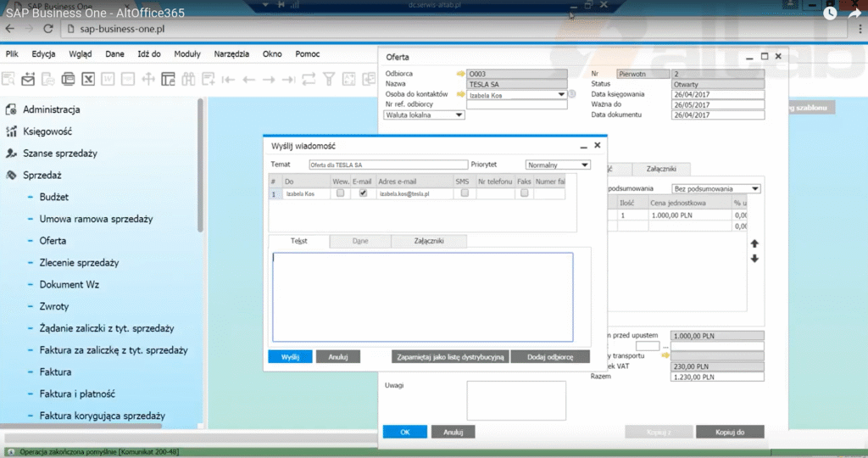Image resolution: width=868 pixels, height=458 pixels.
Task: Open the Narzędzia menu
Action: (x=231, y=53)
